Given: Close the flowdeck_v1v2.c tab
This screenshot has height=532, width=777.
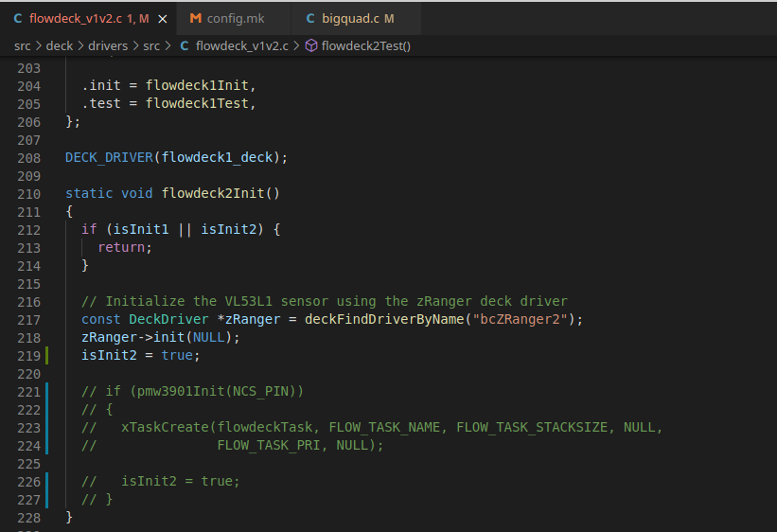Looking at the screenshot, I should 162,18.
